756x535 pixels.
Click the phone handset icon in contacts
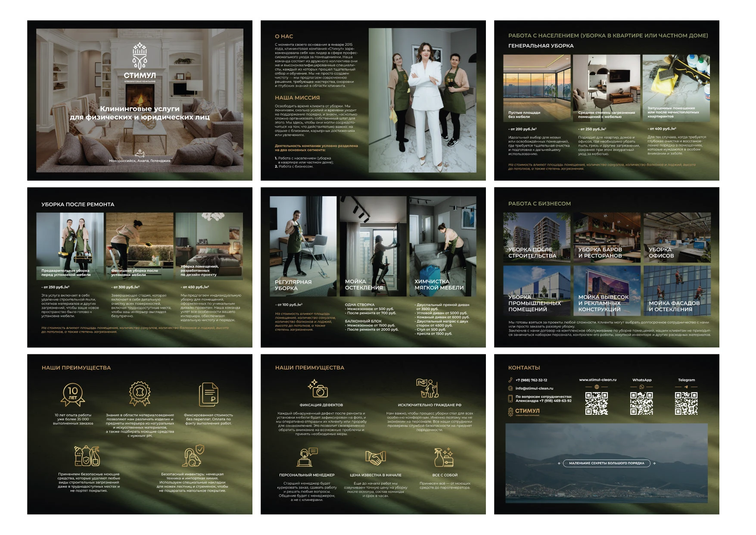(510, 380)
